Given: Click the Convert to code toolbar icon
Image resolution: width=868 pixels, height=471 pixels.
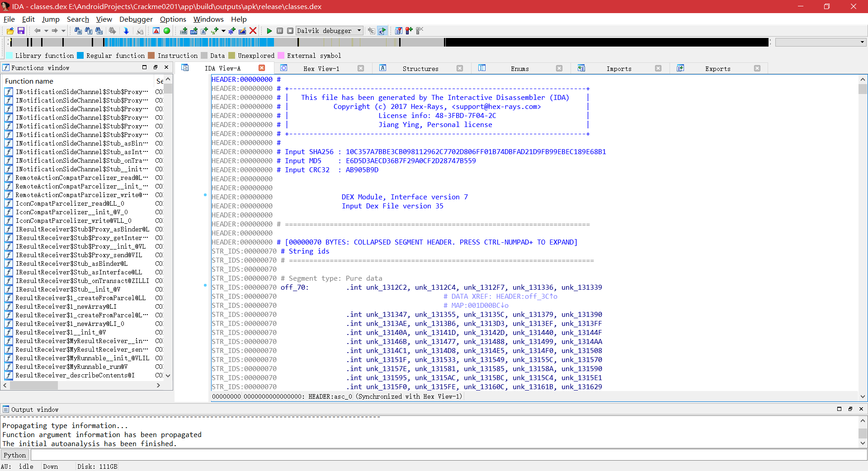Looking at the screenshot, I should point(184,31).
